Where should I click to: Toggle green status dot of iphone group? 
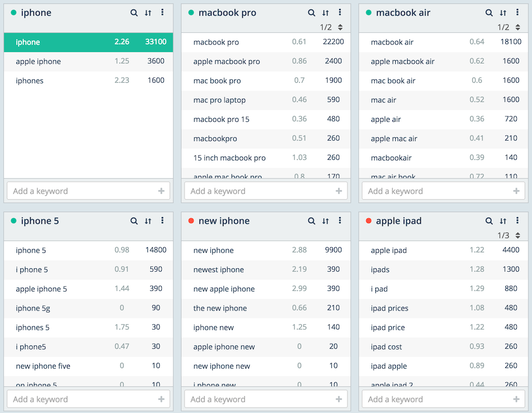coord(14,12)
